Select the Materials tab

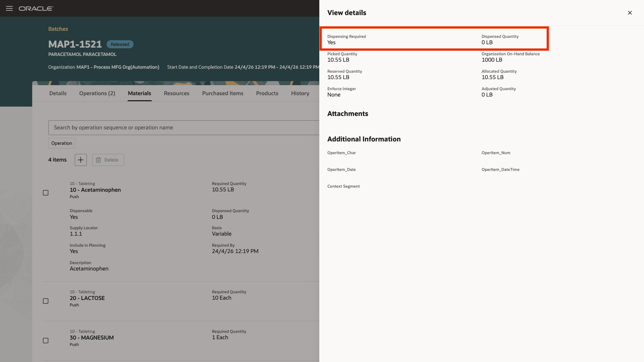coord(140,93)
